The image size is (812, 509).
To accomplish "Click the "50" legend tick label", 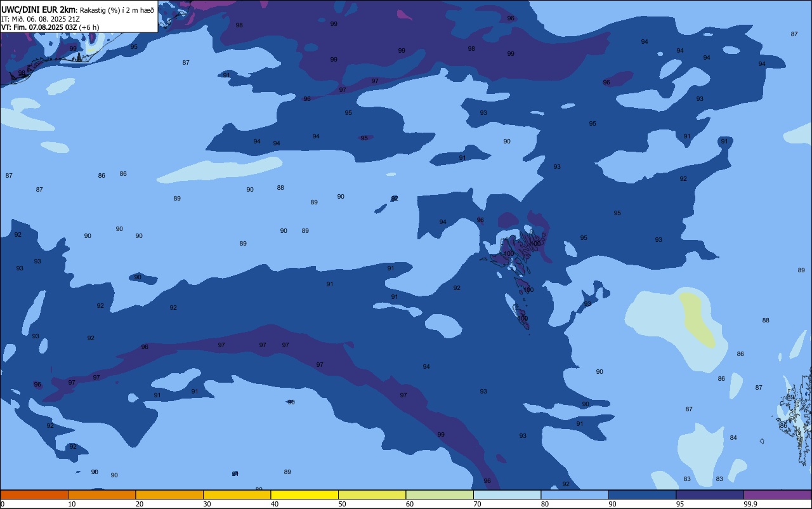I will click(x=342, y=504).
